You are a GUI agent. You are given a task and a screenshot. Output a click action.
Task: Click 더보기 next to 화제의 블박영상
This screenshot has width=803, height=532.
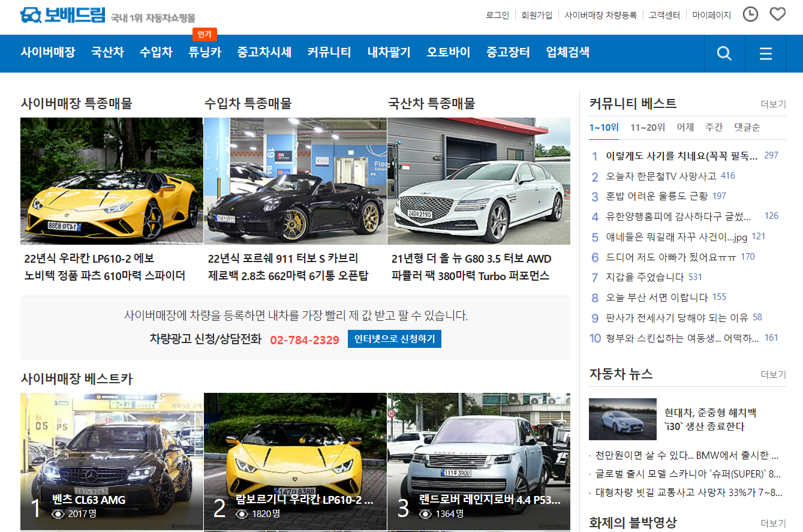tap(773, 524)
